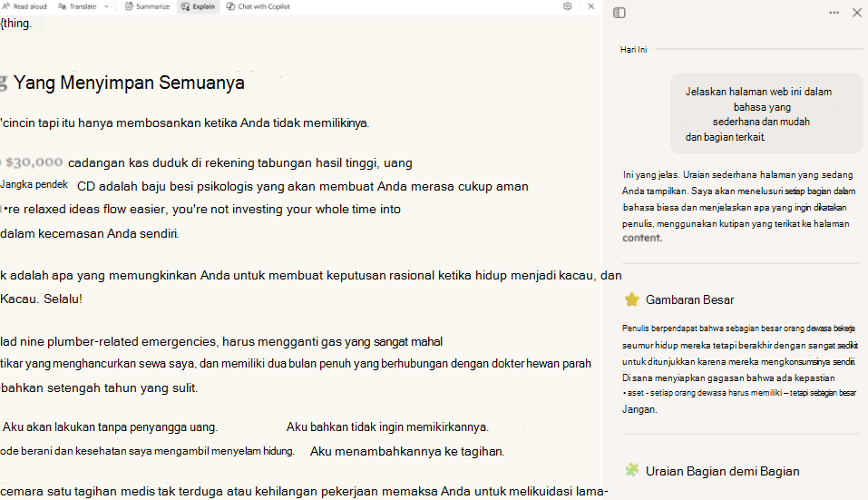
Task: Click the word 'content.' in Copilot's reply
Action: (641, 238)
